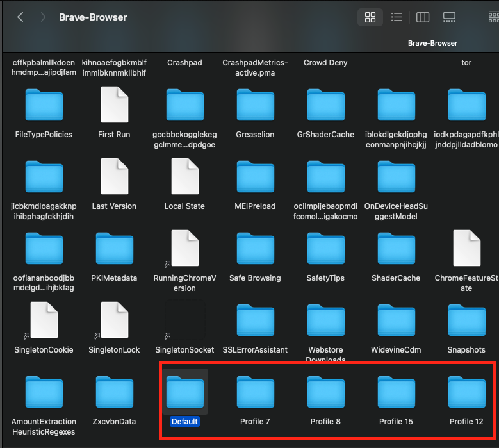Go forward using the right chevron

(43, 17)
